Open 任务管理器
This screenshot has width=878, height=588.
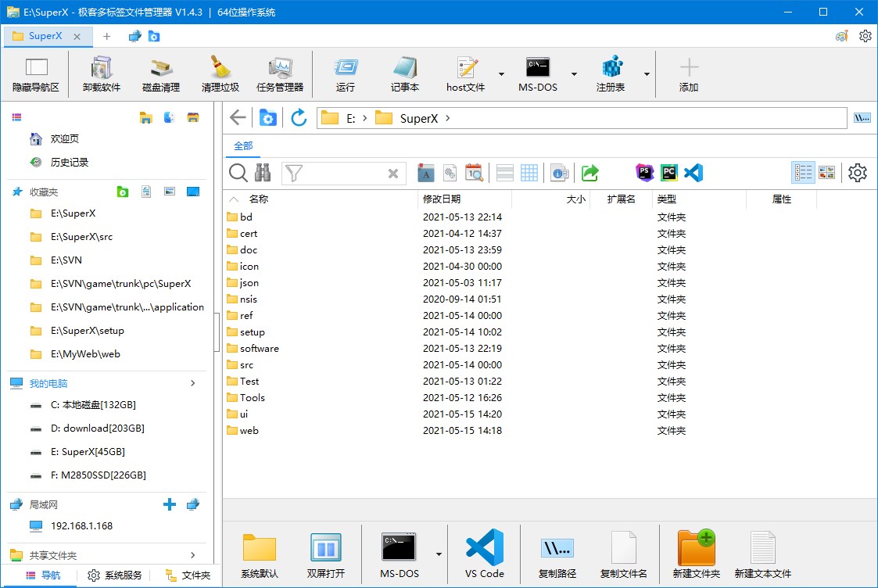point(280,74)
